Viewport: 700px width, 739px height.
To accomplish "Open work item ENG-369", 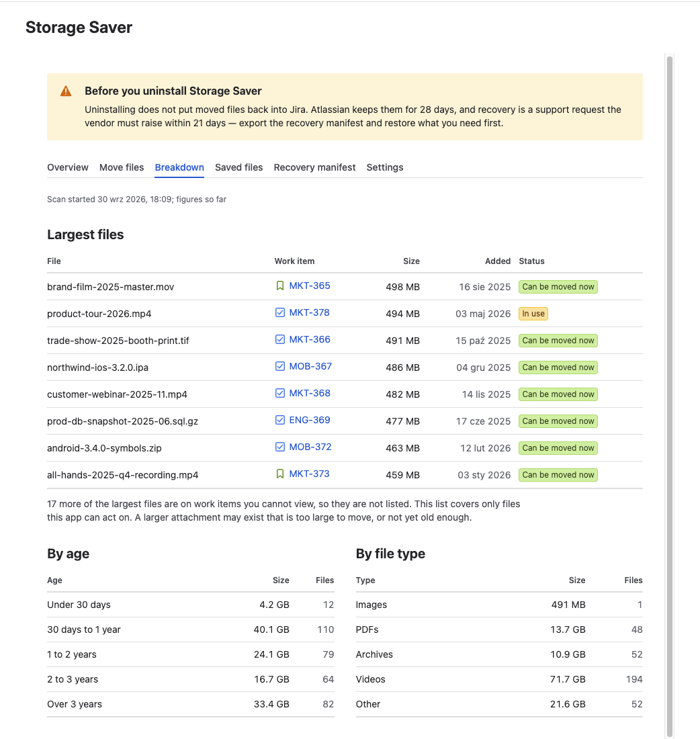I will tap(310, 420).
